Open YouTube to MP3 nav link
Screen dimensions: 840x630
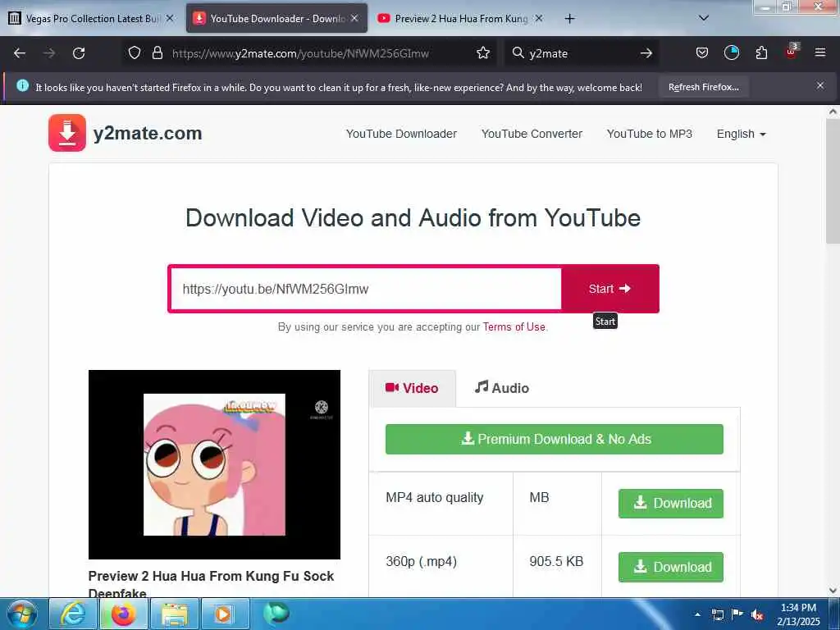coord(650,134)
